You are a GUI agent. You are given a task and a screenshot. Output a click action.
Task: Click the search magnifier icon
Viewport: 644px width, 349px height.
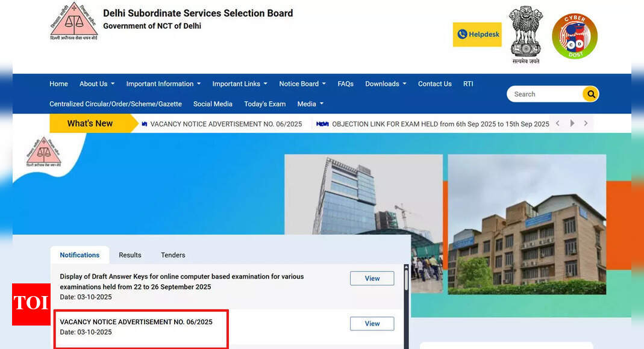pyautogui.click(x=590, y=94)
